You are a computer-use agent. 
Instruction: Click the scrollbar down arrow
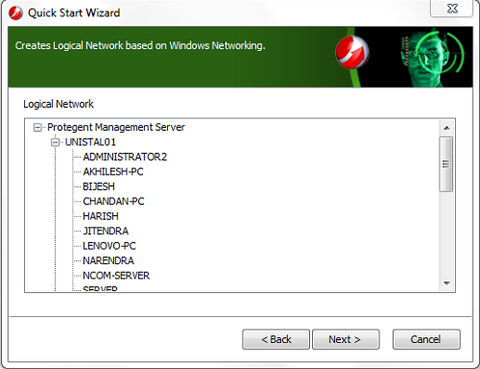tap(447, 283)
